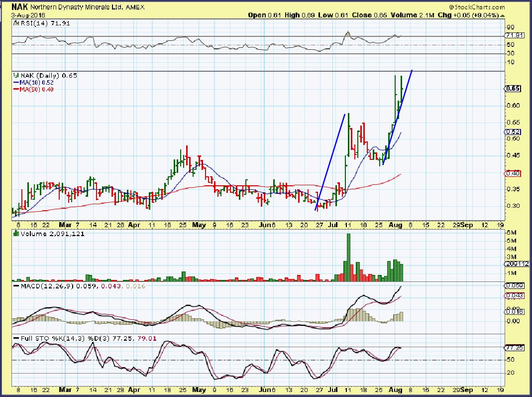Click the 0.043 MACD signal value tag on right axis
Image resolution: width=532 pixels, height=397 pixels.
515,295
